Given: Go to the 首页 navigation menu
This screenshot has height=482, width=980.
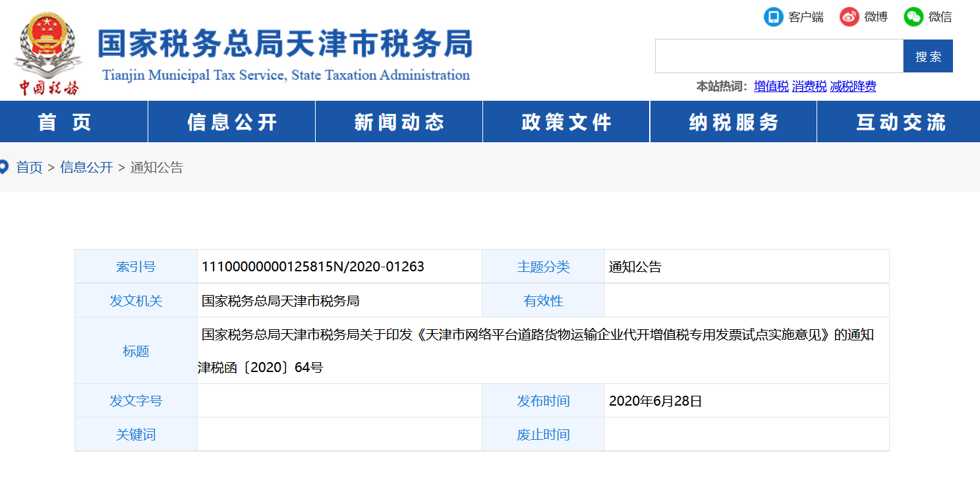Looking at the screenshot, I should [66, 122].
